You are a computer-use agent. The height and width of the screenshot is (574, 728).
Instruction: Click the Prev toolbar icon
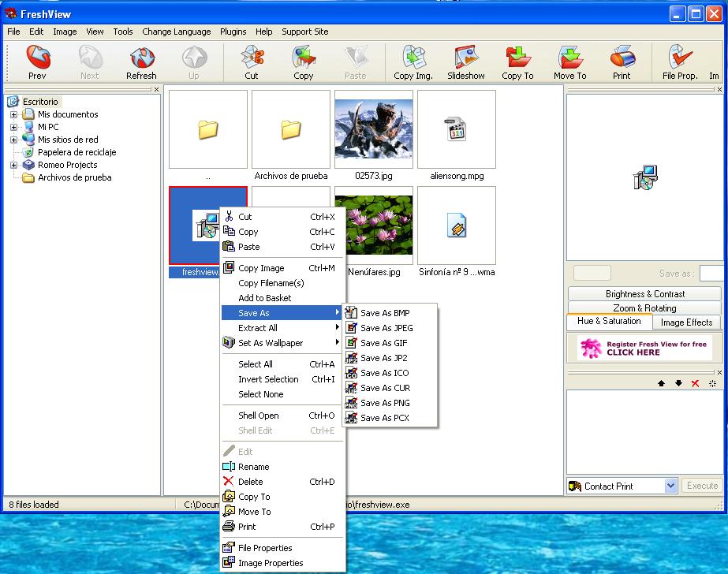pyautogui.click(x=38, y=57)
